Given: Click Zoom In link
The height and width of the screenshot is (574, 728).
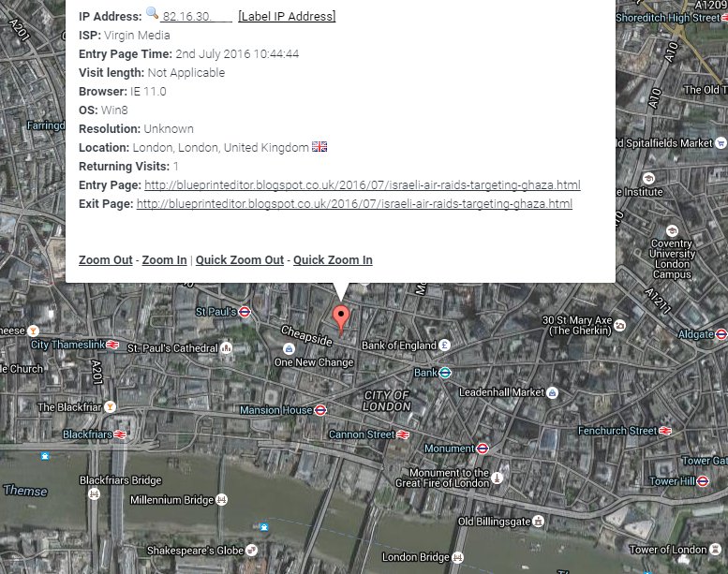Looking at the screenshot, I should pos(164,260).
